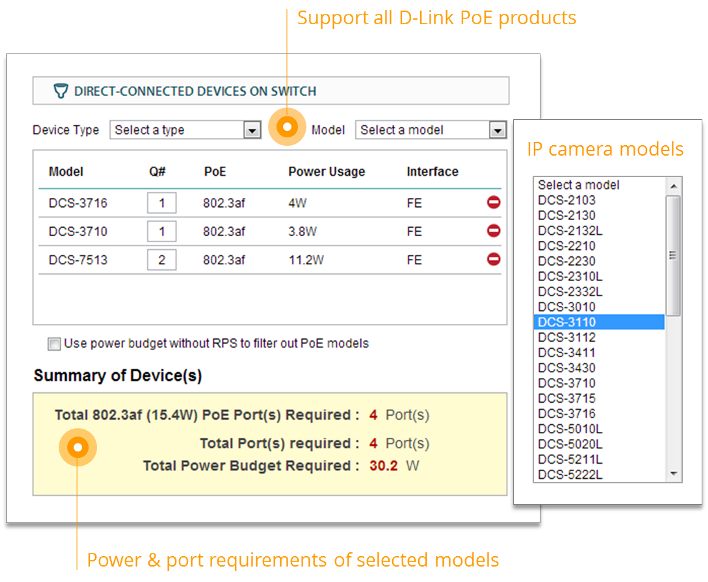Select DCS-2132L from the model list
This screenshot has height=582, width=708.
(x=599, y=231)
